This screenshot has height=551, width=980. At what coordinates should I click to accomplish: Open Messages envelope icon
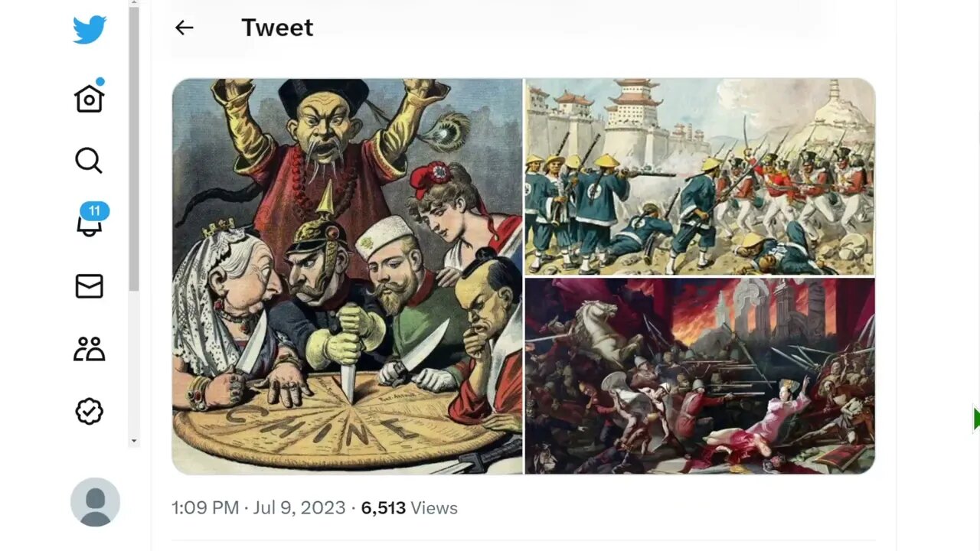coord(89,286)
